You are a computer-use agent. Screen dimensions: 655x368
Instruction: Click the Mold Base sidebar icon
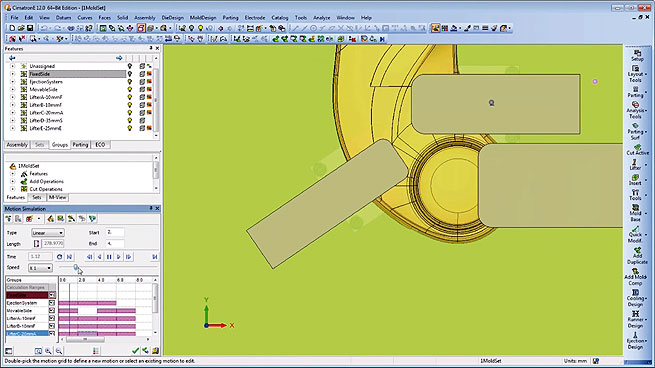click(635, 213)
